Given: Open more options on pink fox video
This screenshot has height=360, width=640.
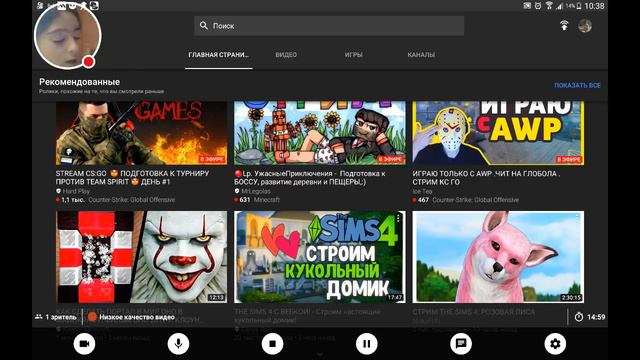Looking at the screenshot, I should 577,218.
